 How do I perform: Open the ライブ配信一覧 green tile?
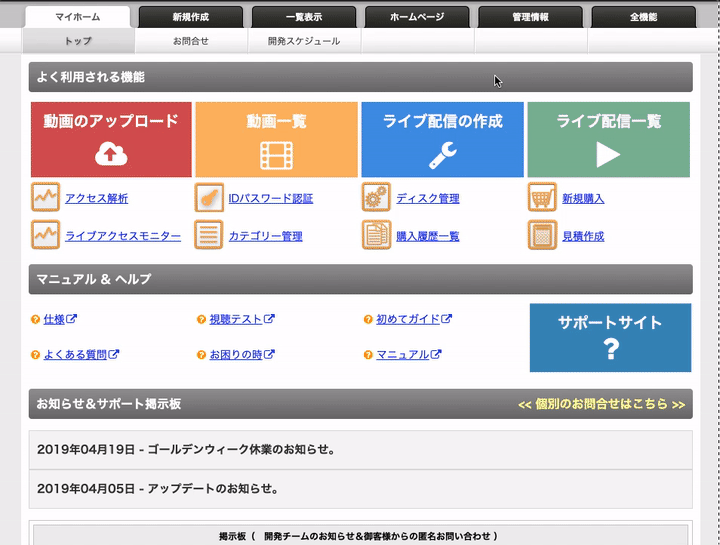[608, 139]
